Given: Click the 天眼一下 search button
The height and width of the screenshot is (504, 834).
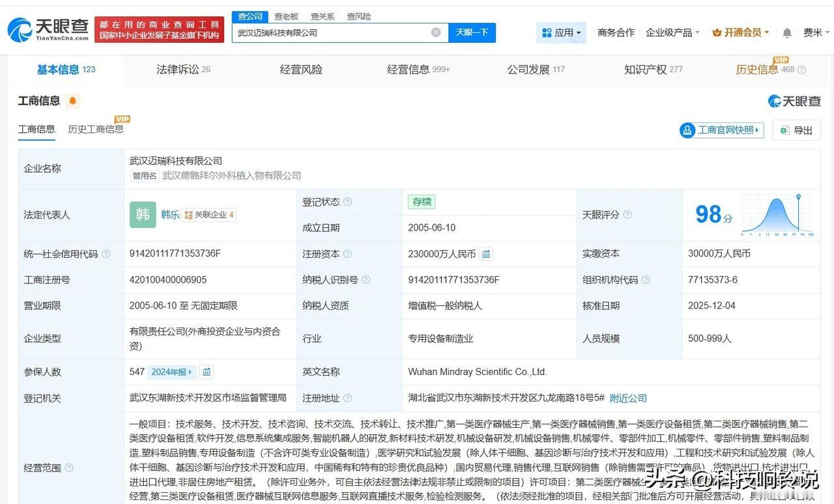Looking at the screenshot, I should pos(472,32).
